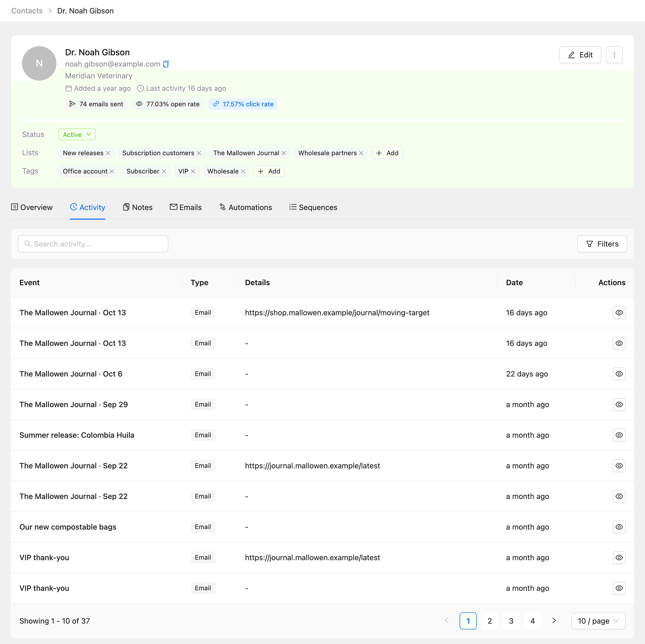Go back to Contacts breadcrumb

pyautogui.click(x=27, y=11)
